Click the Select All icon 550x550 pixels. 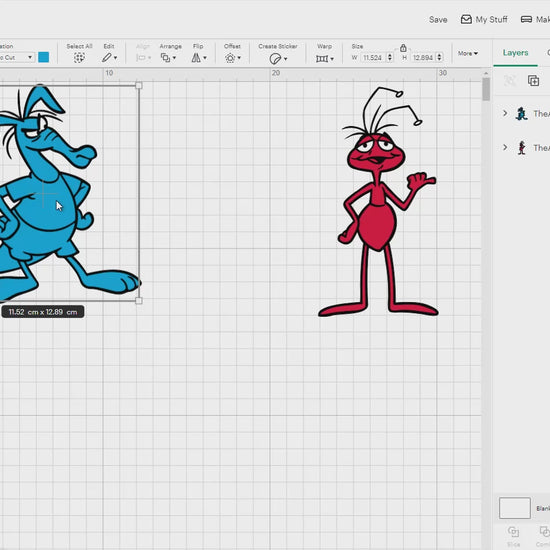pos(79,58)
